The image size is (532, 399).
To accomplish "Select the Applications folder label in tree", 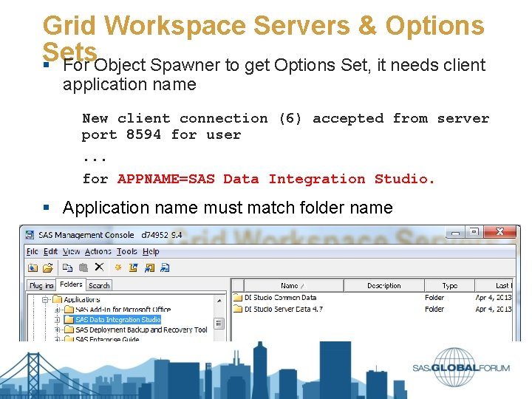I will coord(82,299).
